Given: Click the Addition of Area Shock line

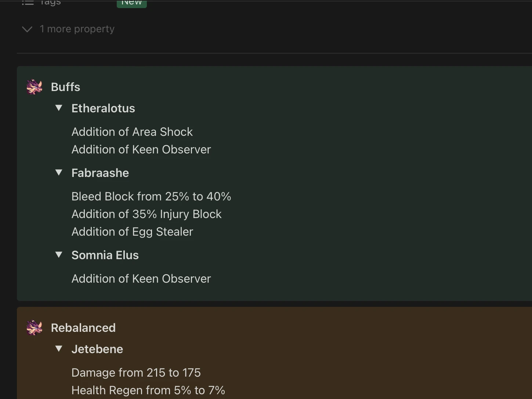Looking at the screenshot, I should pos(132,132).
